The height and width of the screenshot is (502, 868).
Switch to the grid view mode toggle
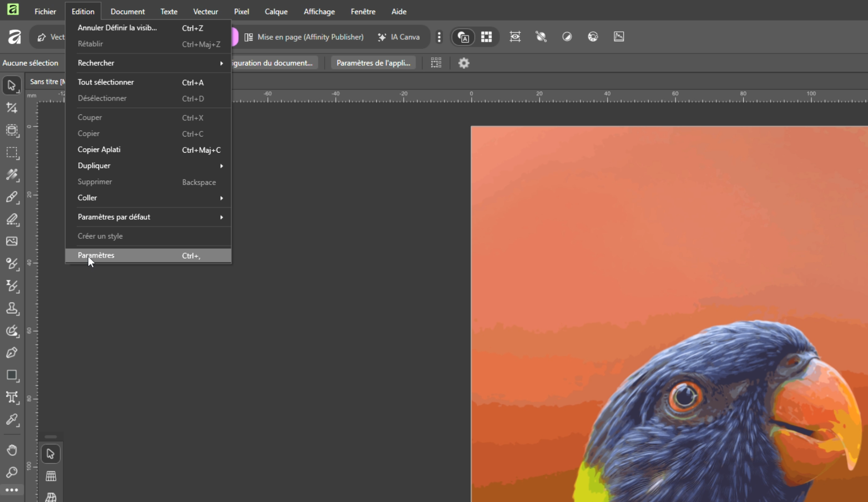tap(487, 37)
